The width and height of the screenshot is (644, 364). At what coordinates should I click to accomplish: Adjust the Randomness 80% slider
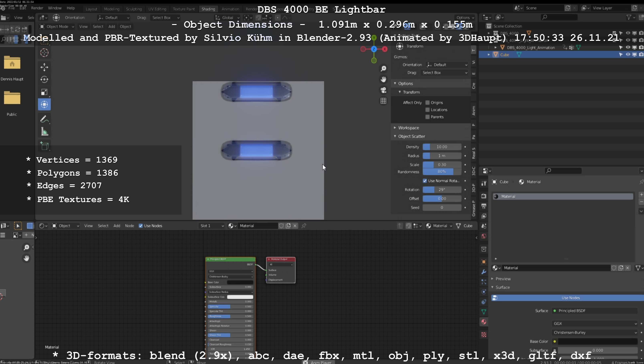[442, 172]
